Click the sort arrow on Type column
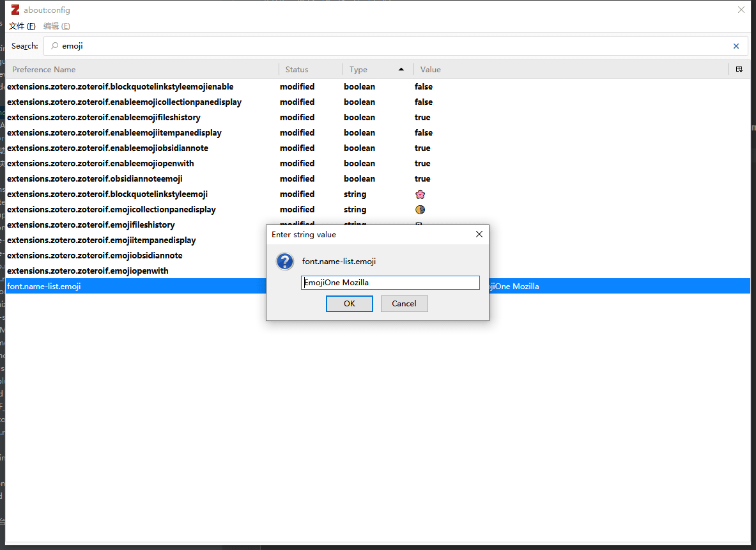 click(401, 69)
